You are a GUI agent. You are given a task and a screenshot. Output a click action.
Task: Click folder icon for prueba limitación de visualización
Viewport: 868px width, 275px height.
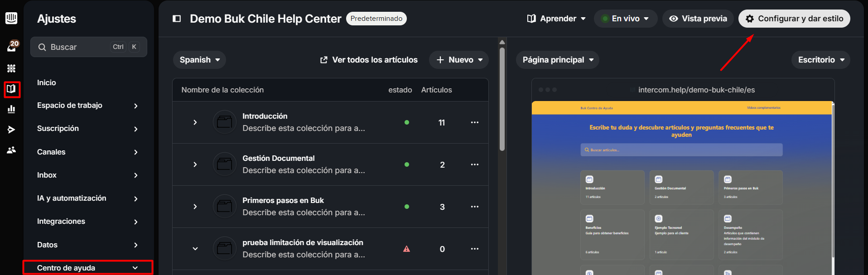pyautogui.click(x=225, y=248)
